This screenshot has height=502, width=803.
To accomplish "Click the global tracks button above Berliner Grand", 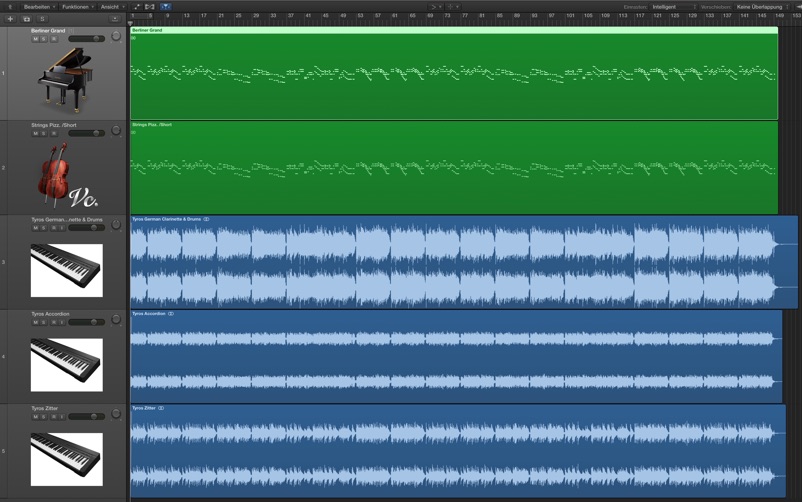I will (x=115, y=19).
